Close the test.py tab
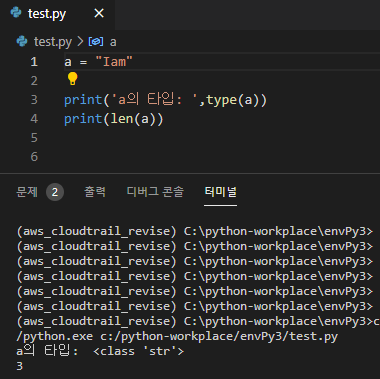 99,14
